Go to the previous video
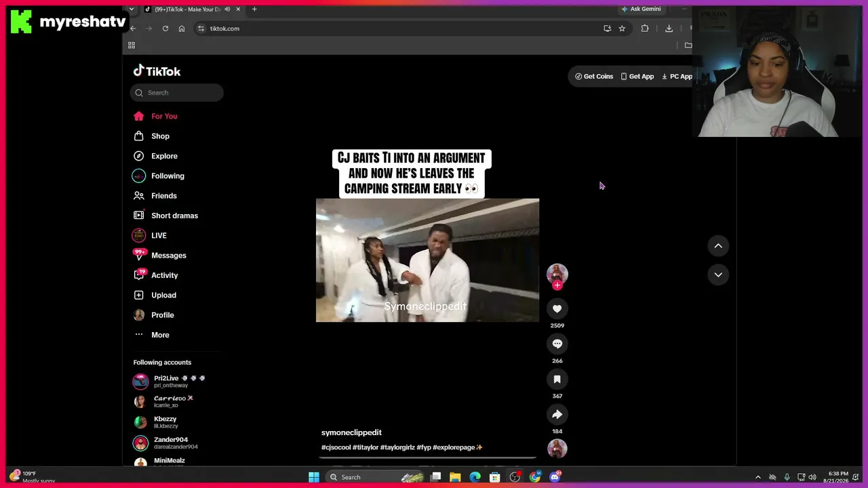 click(718, 246)
